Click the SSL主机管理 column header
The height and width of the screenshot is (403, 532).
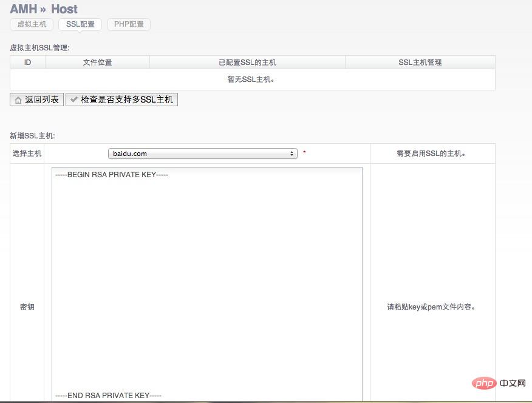tap(420, 63)
